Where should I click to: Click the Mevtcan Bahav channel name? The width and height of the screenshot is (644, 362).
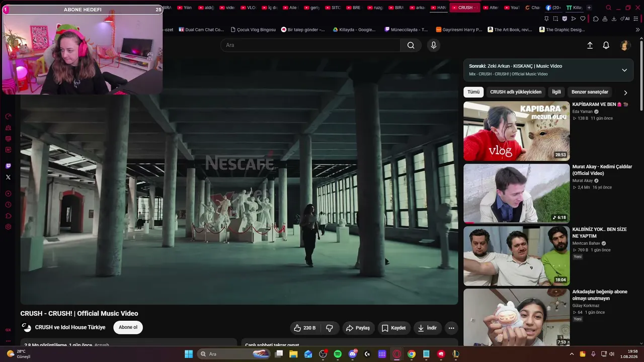(586, 243)
